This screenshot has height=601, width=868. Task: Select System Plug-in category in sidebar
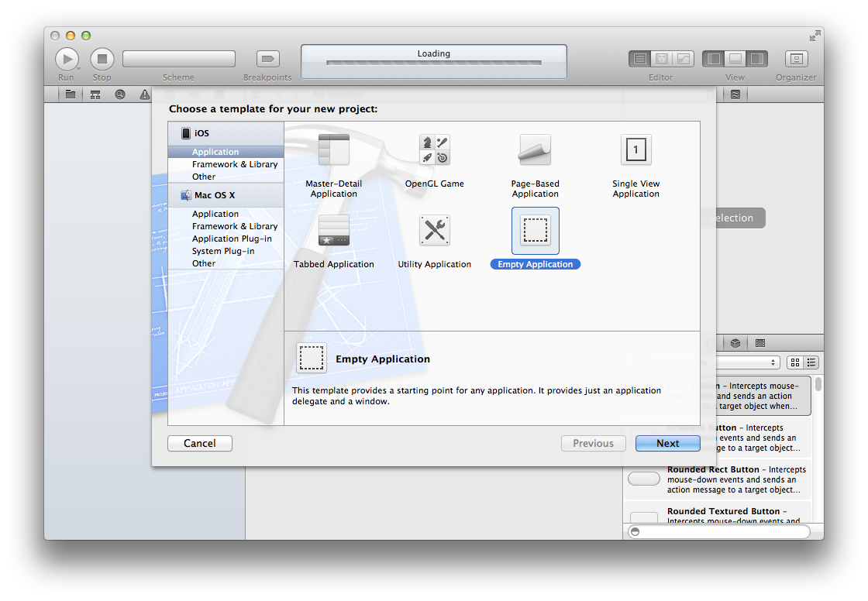click(x=223, y=251)
